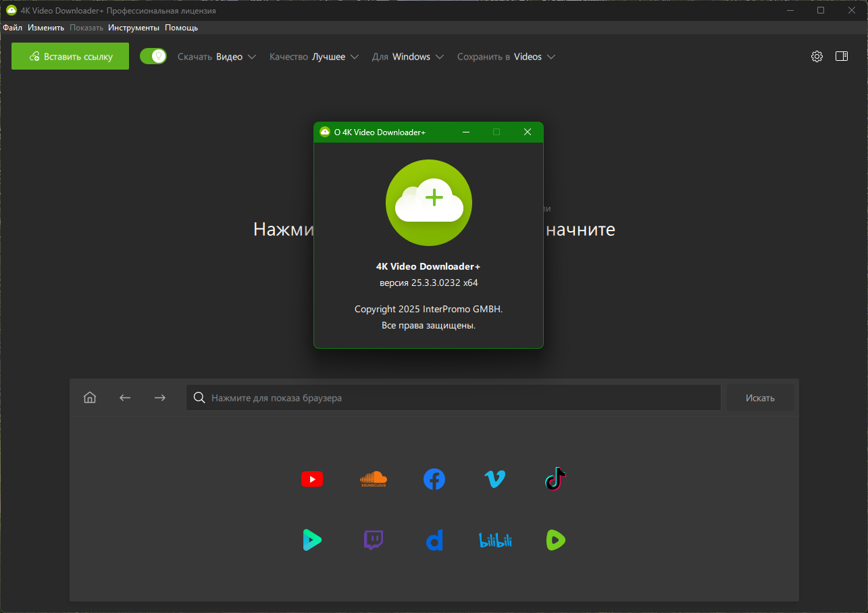Open the Качество Лучшее dropdown

point(313,57)
